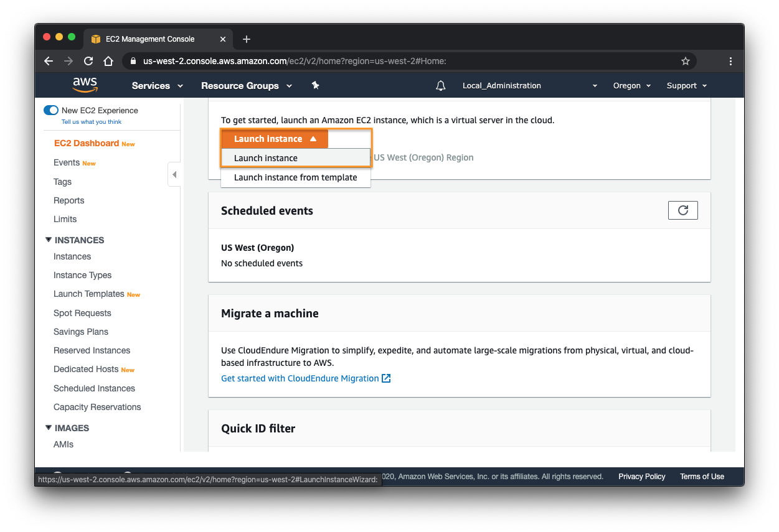Click browser forward arrow
Image resolution: width=779 pixels, height=532 pixels.
point(68,61)
